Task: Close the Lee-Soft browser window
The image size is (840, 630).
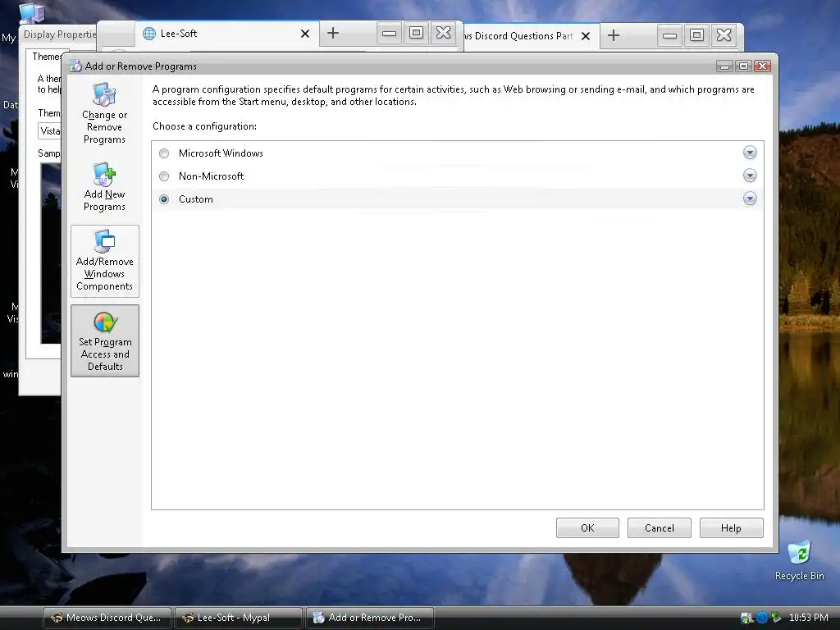Action: 444,33
